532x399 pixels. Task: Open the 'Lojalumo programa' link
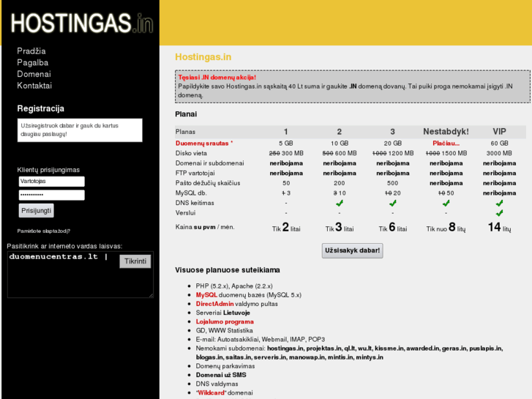pos(225,321)
